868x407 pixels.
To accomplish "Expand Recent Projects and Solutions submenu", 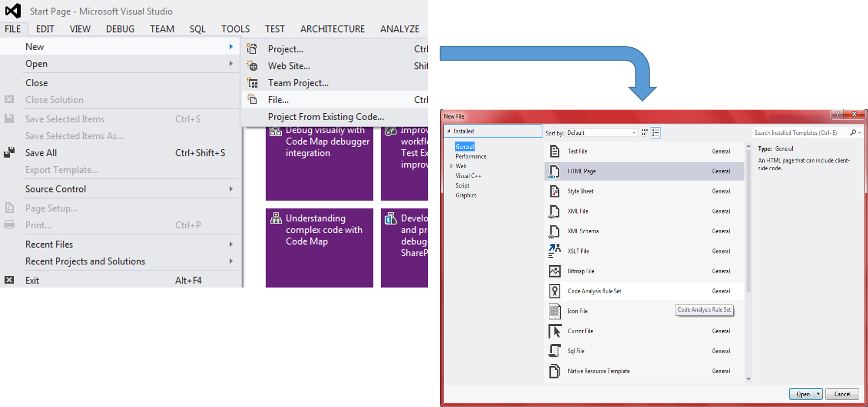I will (x=231, y=261).
